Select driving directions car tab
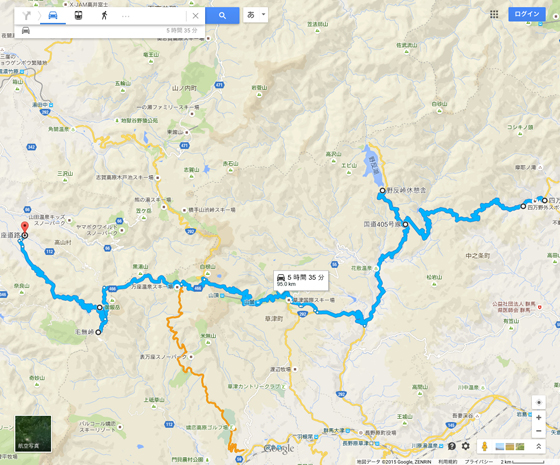The width and height of the screenshot is (560, 465). pyautogui.click(x=53, y=16)
